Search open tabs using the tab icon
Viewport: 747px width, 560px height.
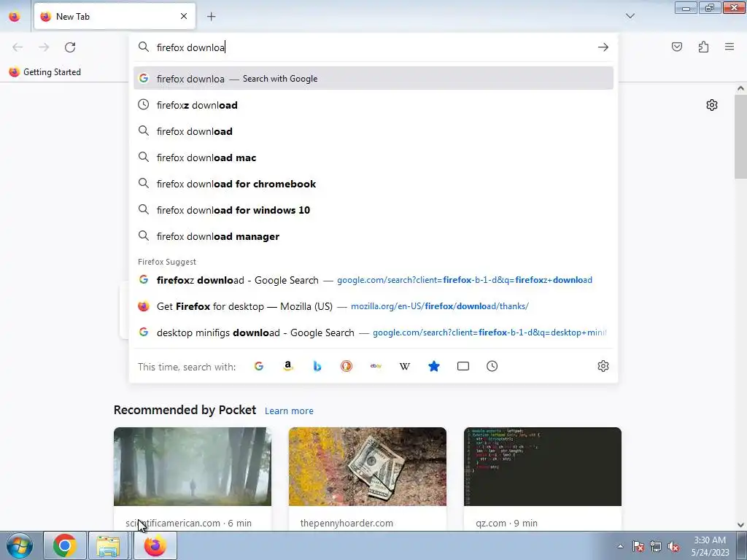(x=463, y=366)
